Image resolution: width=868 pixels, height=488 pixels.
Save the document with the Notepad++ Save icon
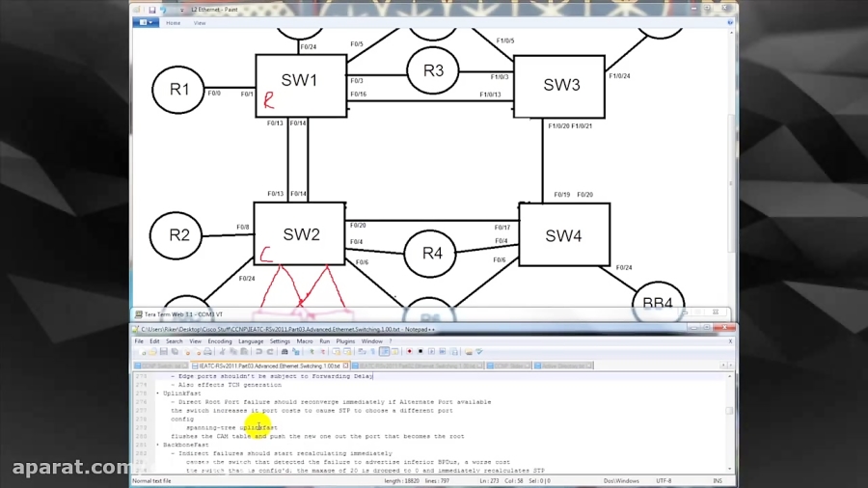164,352
